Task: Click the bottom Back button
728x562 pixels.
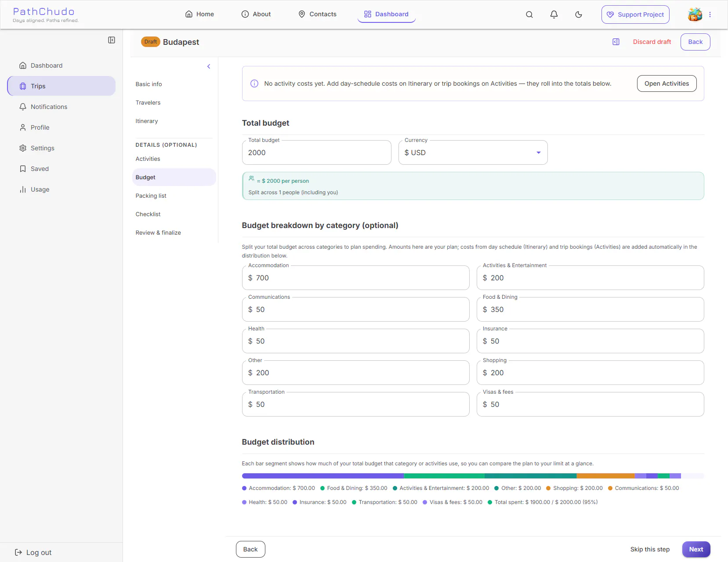Action: (x=250, y=549)
